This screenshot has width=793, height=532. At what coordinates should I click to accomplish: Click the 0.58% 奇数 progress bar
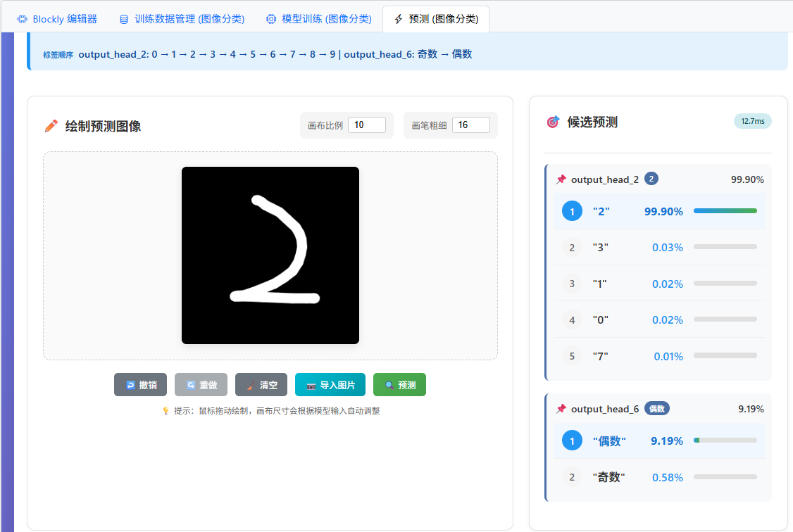[725, 477]
